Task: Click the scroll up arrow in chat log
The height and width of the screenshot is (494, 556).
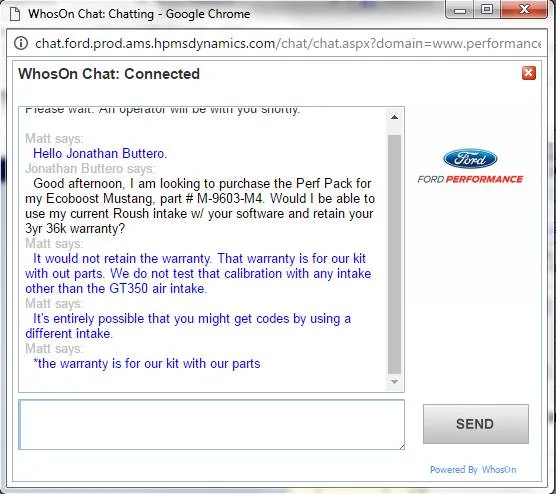Action: (x=394, y=117)
